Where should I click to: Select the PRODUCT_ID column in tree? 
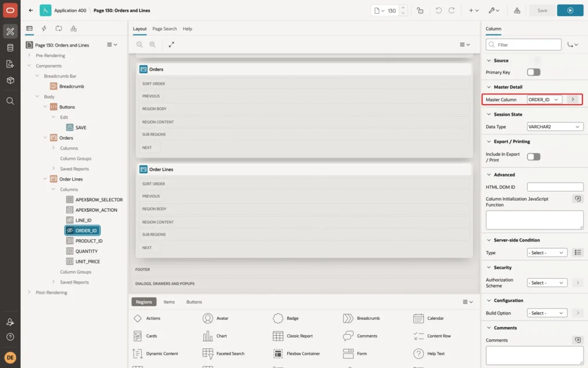(89, 241)
